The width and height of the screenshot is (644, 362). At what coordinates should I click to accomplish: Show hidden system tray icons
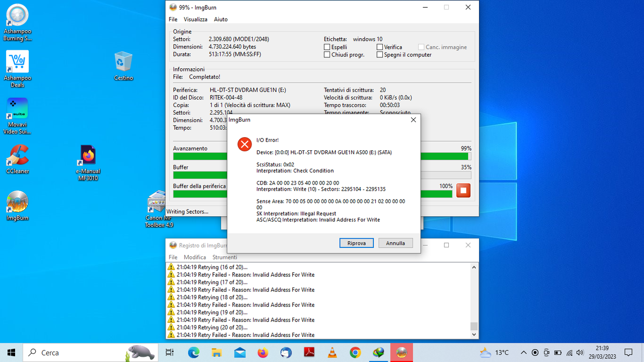(x=523, y=352)
